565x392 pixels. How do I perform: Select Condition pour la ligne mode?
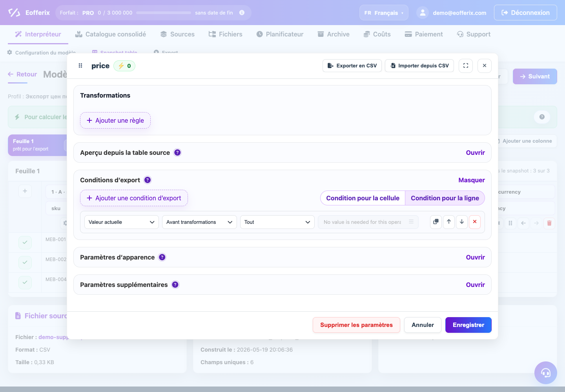(445, 198)
